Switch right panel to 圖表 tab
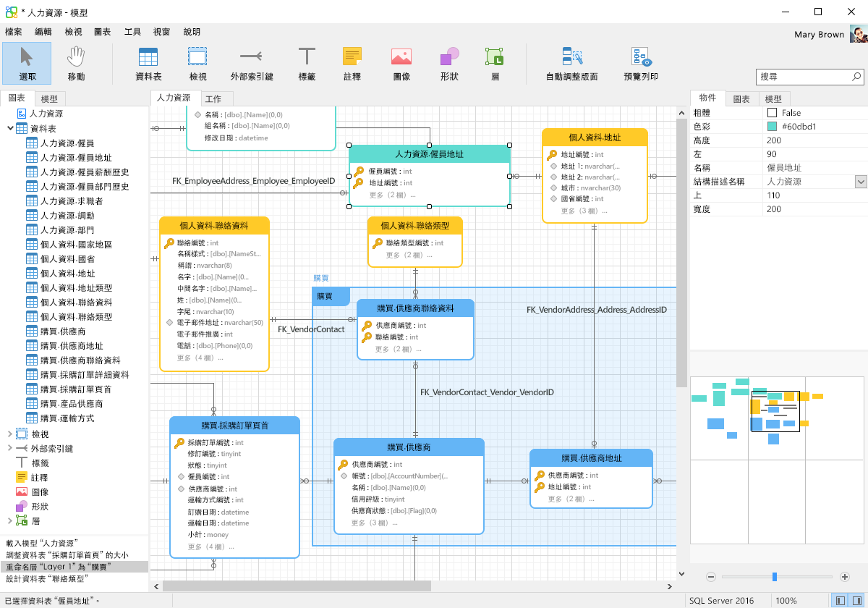Image resolution: width=868 pixels, height=608 pixels. (741, 99)
